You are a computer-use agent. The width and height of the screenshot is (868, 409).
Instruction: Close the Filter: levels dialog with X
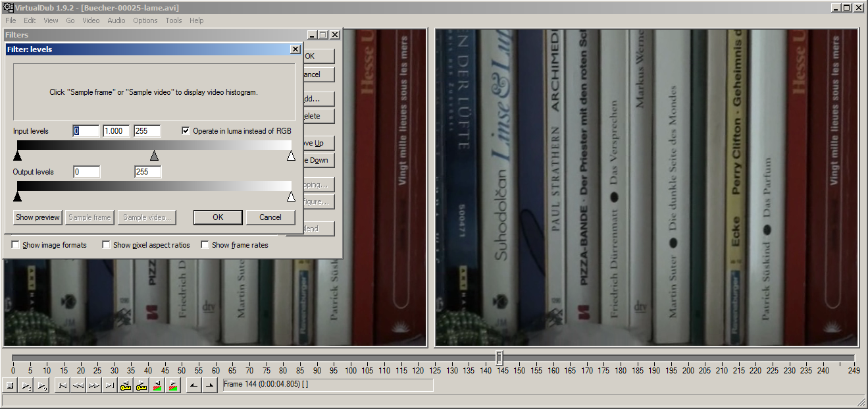(x=295, y=49)
